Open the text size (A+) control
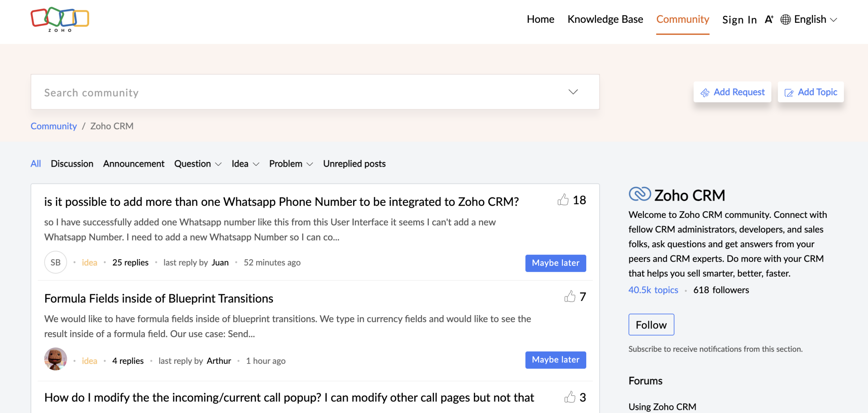868x413 pixels. (769, 19)
